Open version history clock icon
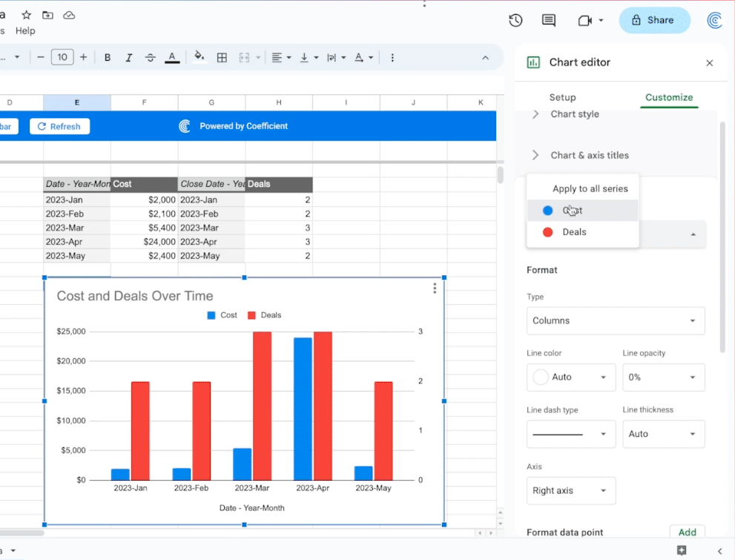735x560 pixels. 515,20
